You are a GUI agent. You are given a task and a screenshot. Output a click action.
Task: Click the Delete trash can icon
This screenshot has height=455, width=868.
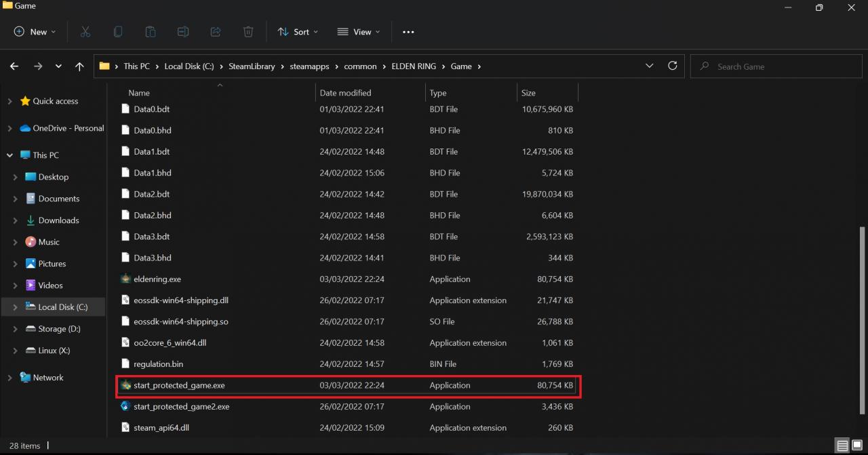click(248, 32)
